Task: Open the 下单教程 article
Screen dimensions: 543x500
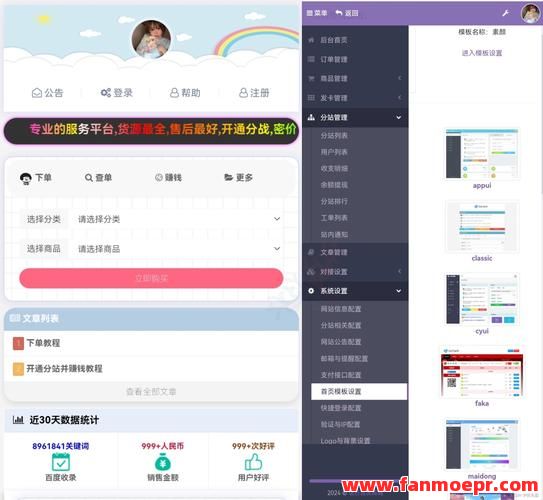Action: (x=43, y=343)
